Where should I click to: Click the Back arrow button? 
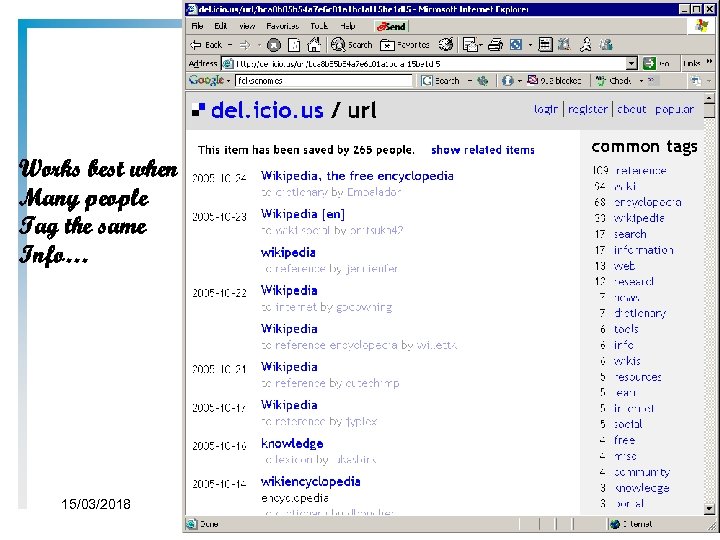[x=206, y=45]
